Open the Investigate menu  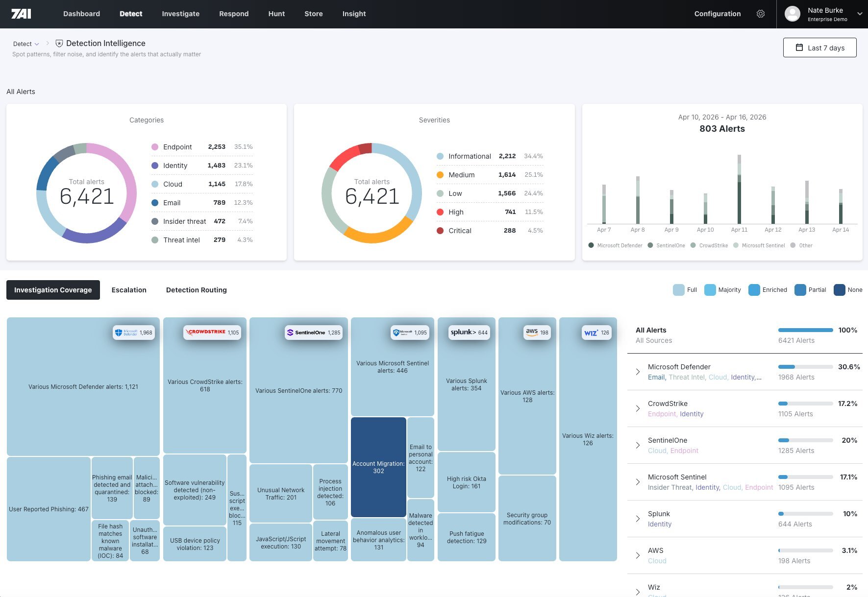tap(180, 14)
